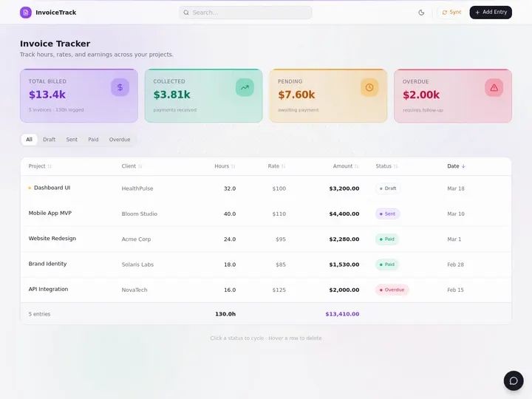Click the Feb 15 date cell
Image resolution: width=532 pixels, height=399 pixels.
(x=455, y=290)
